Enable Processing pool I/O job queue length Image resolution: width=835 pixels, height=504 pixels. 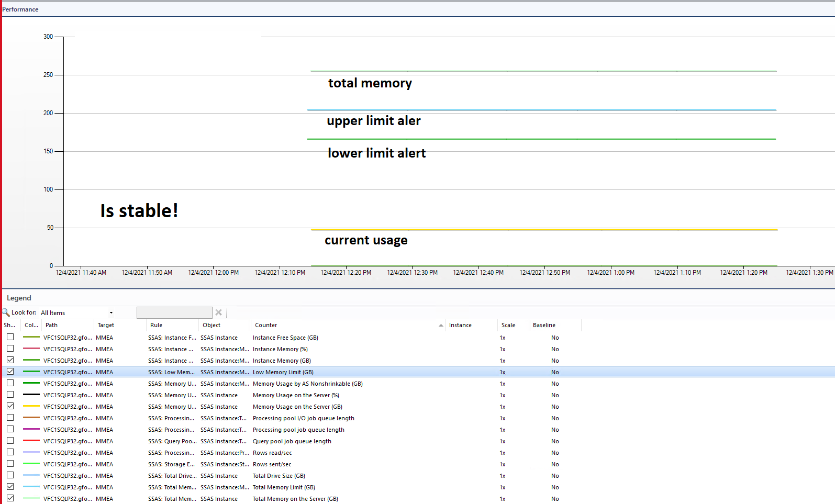click(10, 418)
